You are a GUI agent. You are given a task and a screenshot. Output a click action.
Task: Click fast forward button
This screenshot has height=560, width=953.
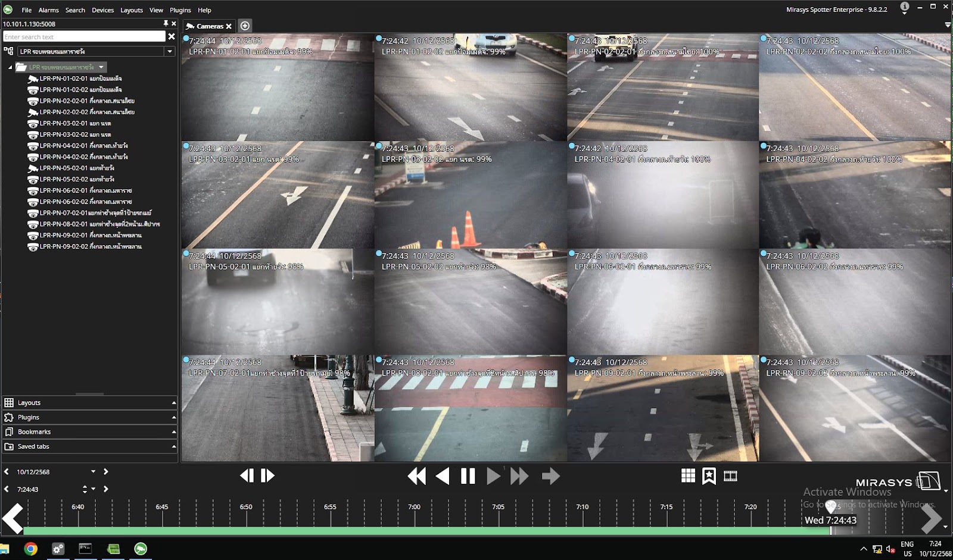(x=519, y=476)
